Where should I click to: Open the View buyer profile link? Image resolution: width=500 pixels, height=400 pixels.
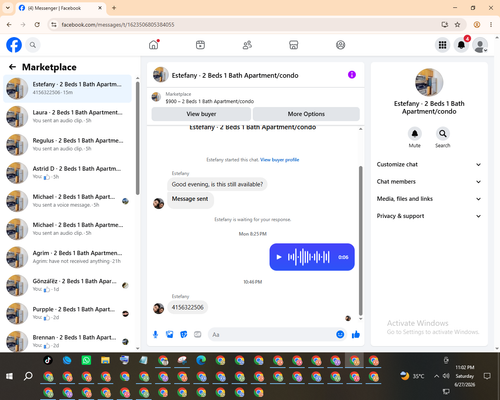click(x=279, y=160)
